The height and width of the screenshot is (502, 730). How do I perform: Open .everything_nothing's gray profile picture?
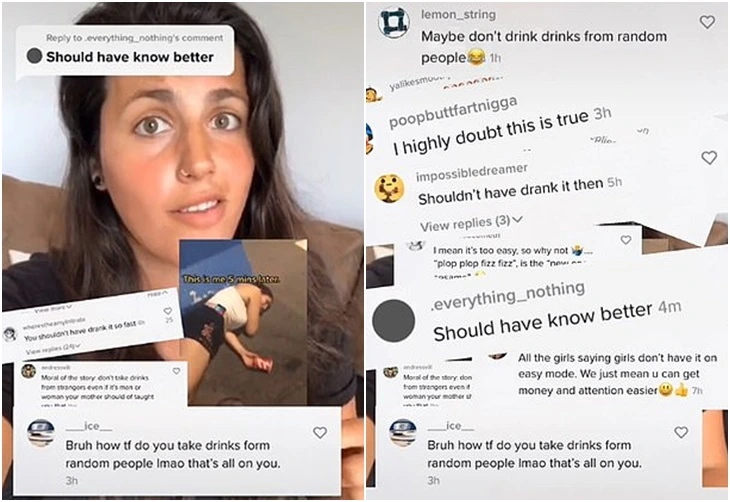pyautogui.click(x=394, y=321)
